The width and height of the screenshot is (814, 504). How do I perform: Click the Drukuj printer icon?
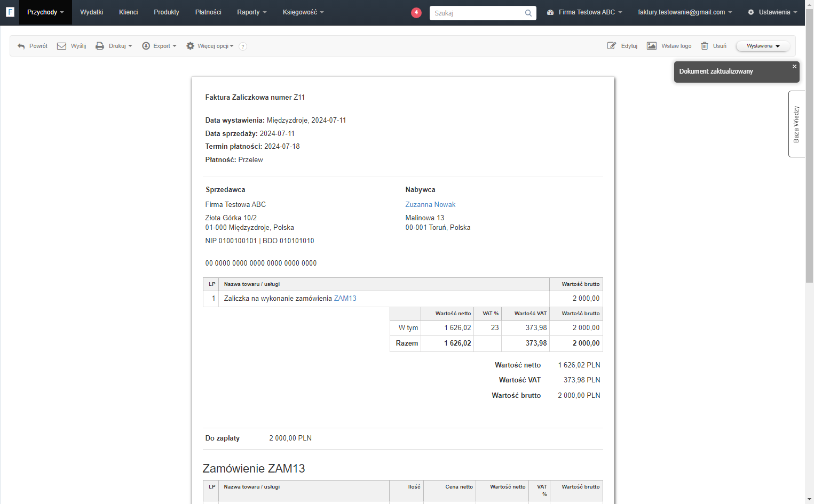(x=100, y=46)
